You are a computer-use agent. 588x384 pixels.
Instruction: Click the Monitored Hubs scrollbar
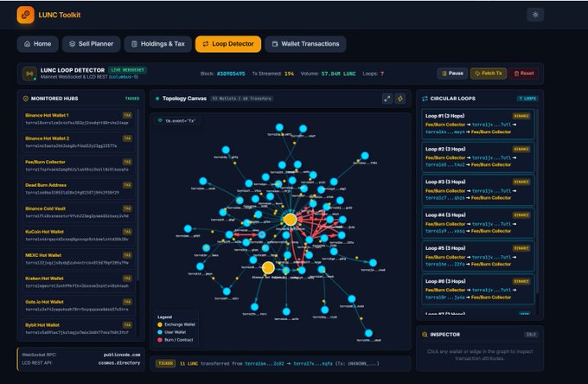click(x=137, y=195)
